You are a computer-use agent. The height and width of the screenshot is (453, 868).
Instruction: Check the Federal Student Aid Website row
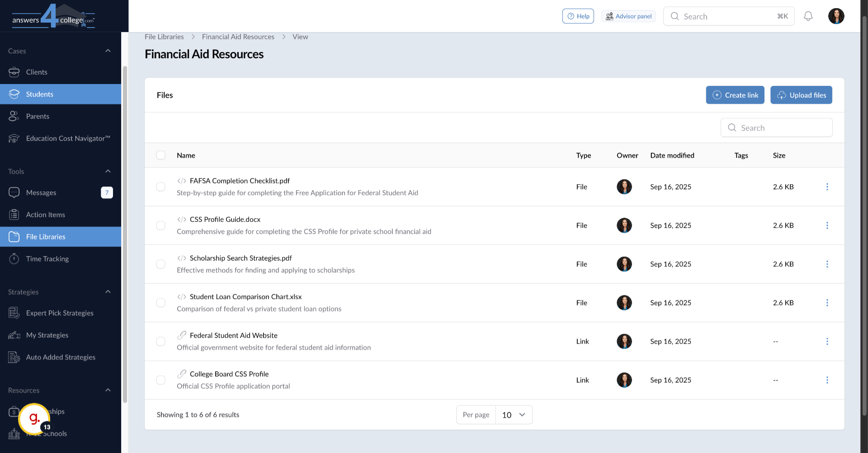(160, 341)
